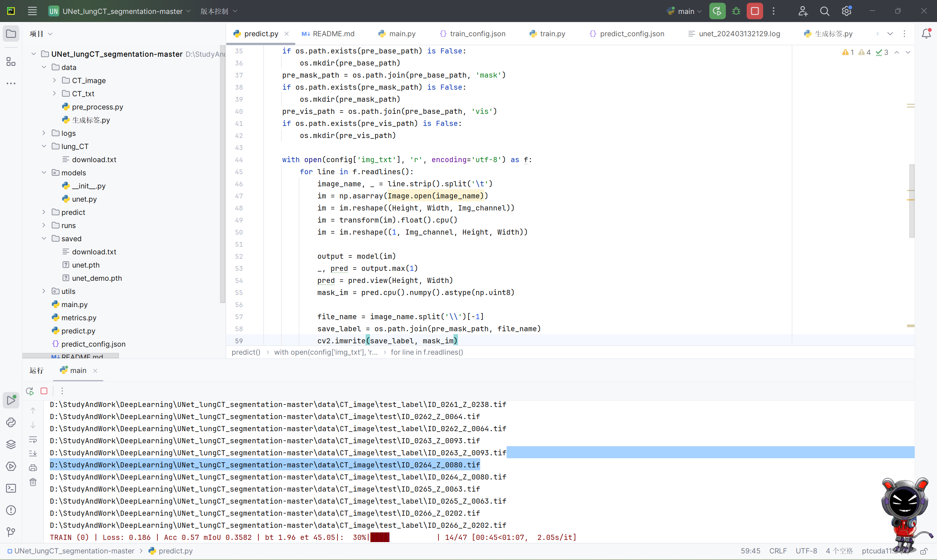Expand the CT_image folder
937x560 pixels.
click(54, 81)
